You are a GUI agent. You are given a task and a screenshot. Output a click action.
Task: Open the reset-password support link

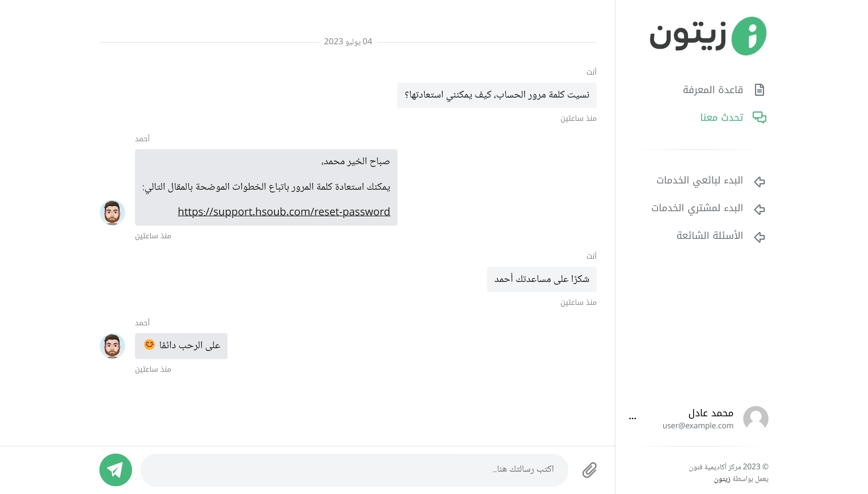point(284,212)
